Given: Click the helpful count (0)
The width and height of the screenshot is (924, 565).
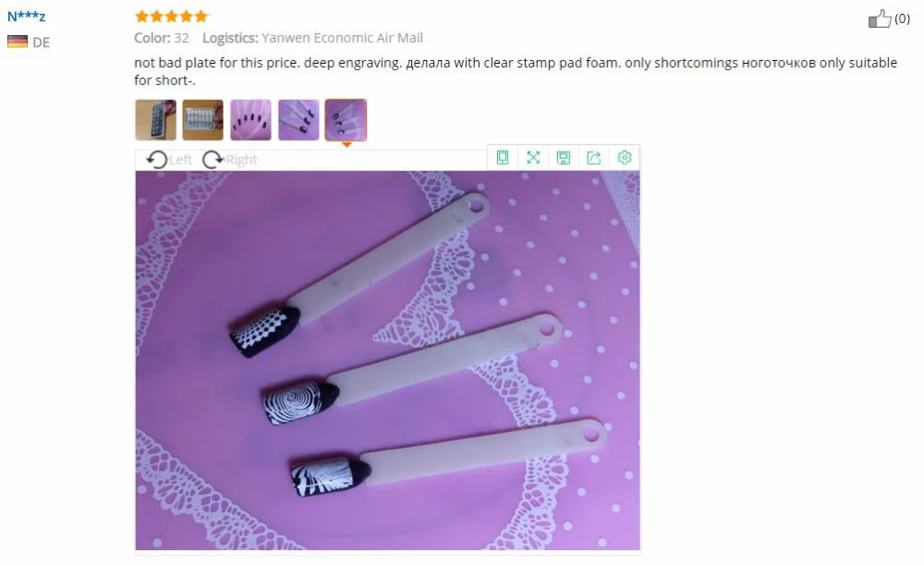Looking at the screenshot, I should tap(902, 18).
